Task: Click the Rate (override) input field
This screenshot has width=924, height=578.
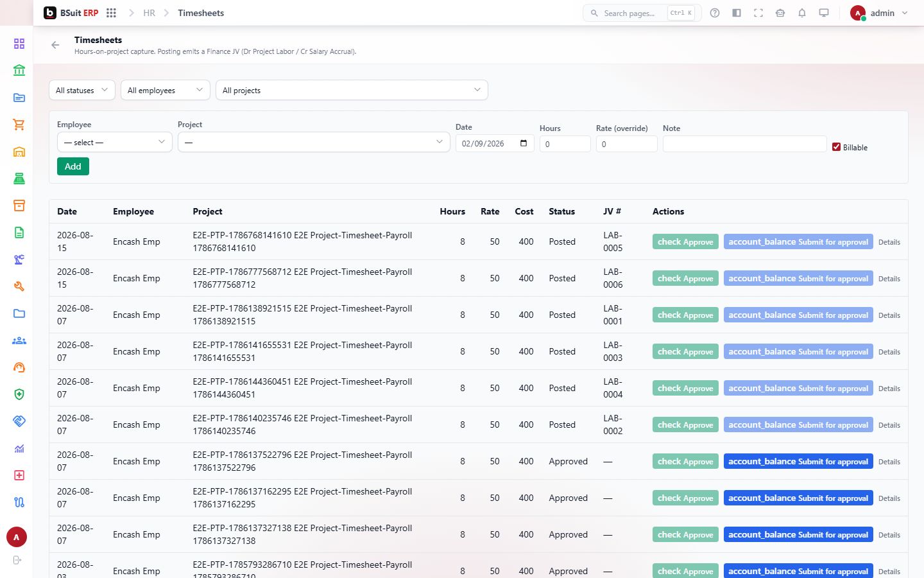Action: click(626, 144)
